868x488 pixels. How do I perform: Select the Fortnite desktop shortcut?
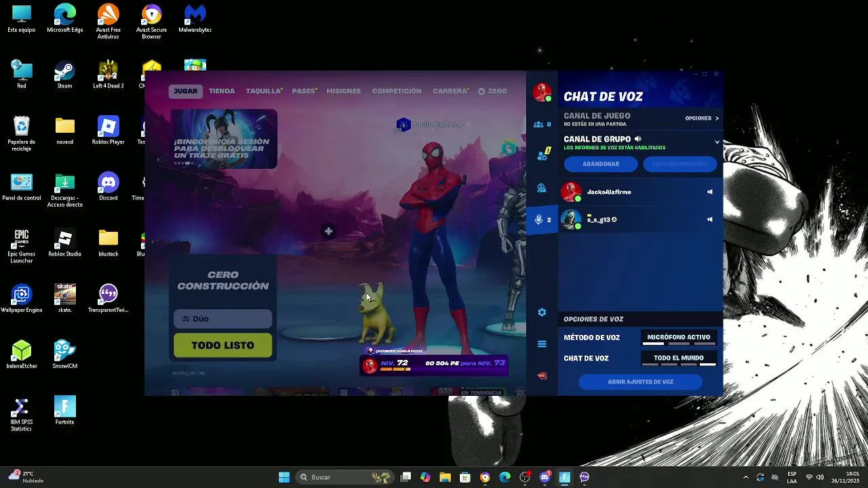pyautogui.click(x=65, y=410)
